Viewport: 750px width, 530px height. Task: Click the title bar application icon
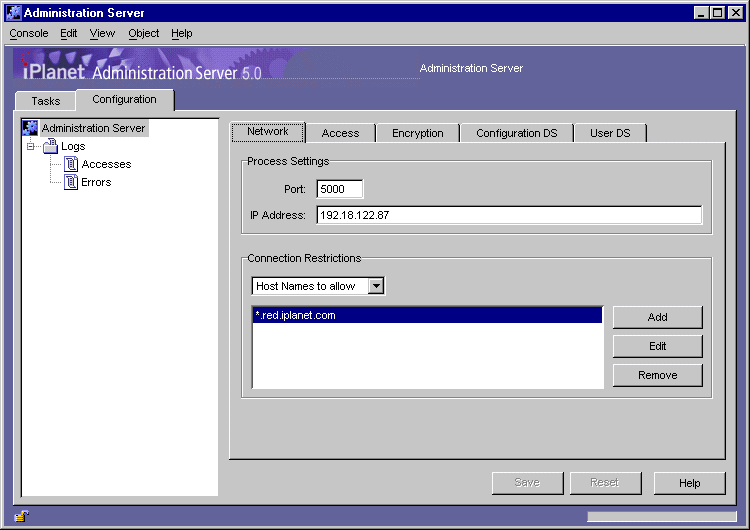(13, 13)
